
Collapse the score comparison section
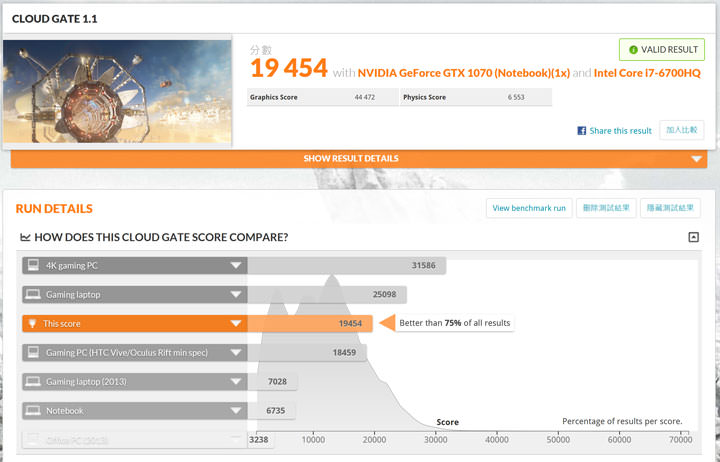coord(693,238)
